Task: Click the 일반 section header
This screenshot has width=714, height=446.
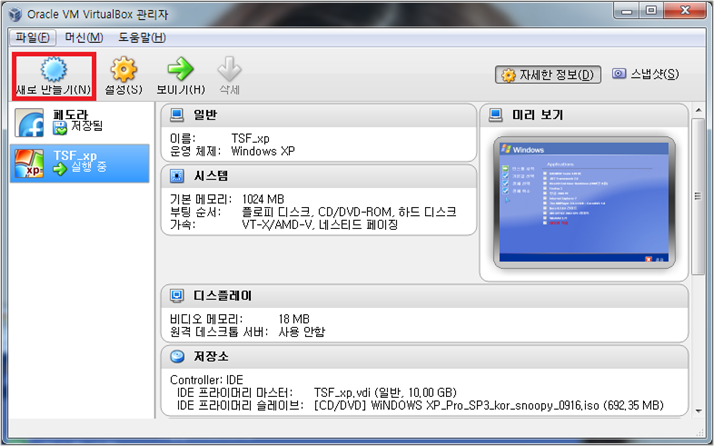Action: point(318,115)
